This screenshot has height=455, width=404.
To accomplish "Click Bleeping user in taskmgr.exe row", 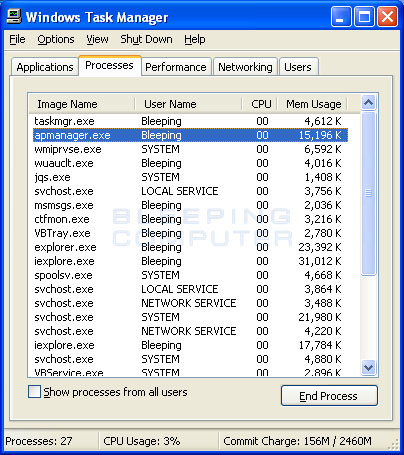I will (x=161, y=121).
